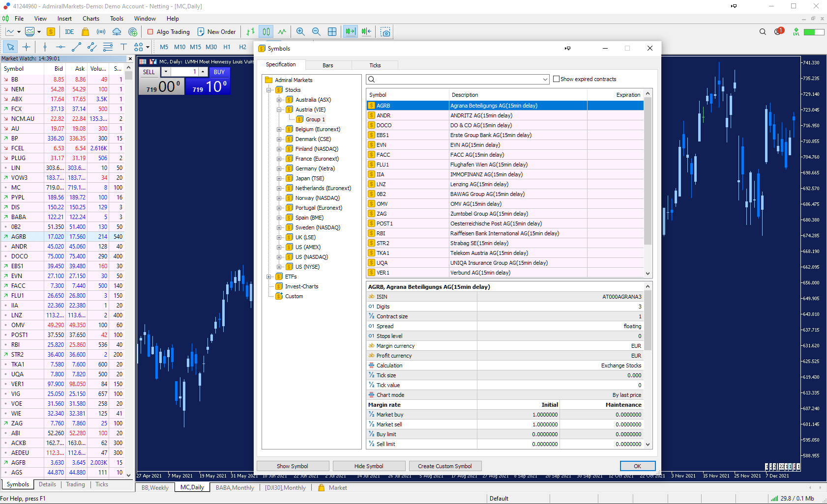Click the Hide Symbol button

(369, 466)
